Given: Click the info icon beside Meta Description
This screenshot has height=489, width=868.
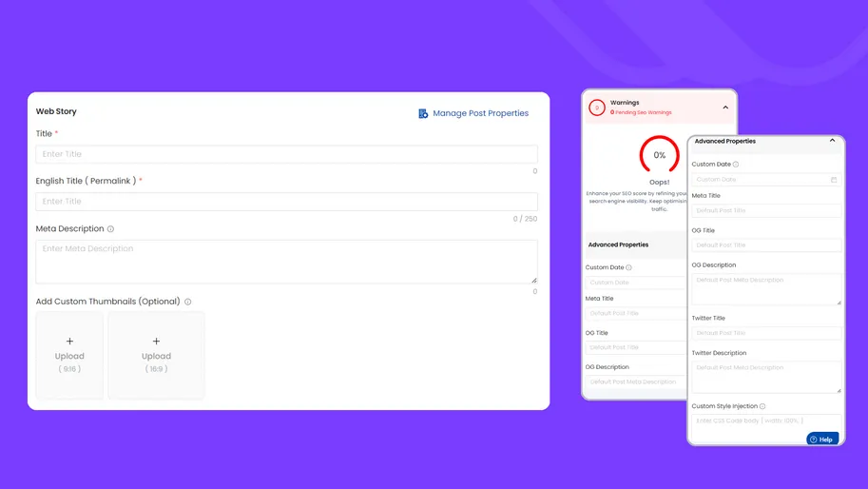Looking at the screenshot, I should pos(110,229).
